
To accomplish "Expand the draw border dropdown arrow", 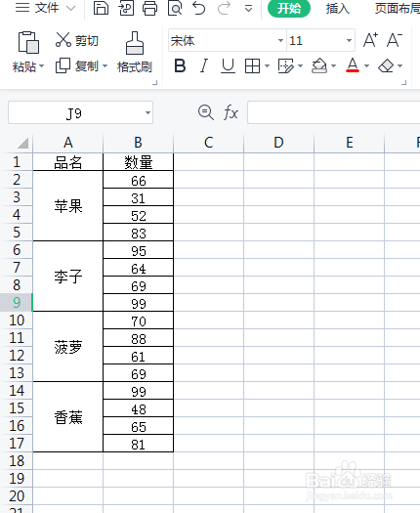I will pyautogui.click(x=301, y=66).
